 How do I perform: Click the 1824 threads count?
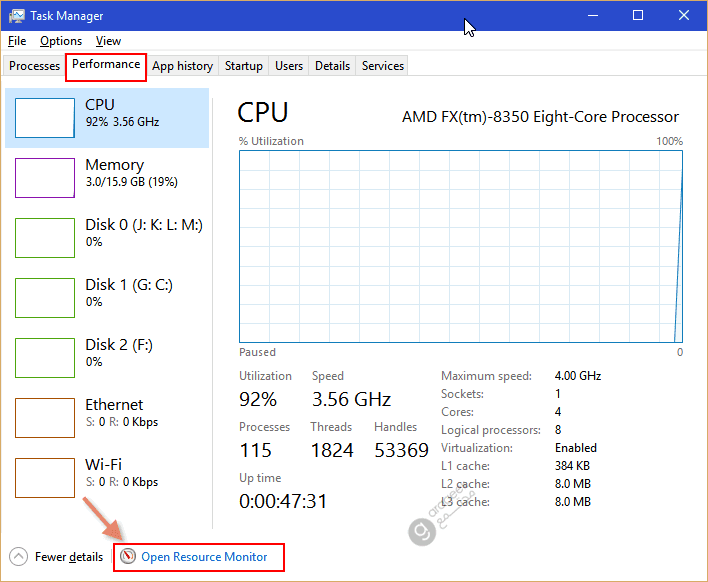[332, 450]
